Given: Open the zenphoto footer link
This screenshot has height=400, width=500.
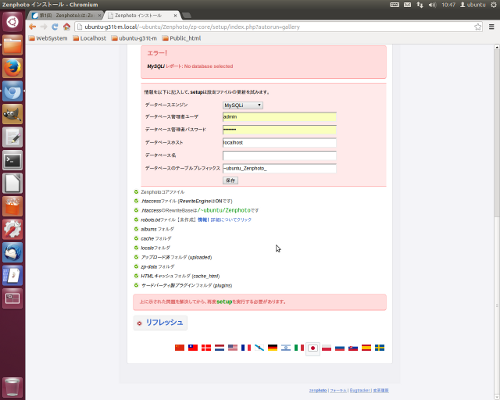Looking at the screenshot, I should coord(318,390).
